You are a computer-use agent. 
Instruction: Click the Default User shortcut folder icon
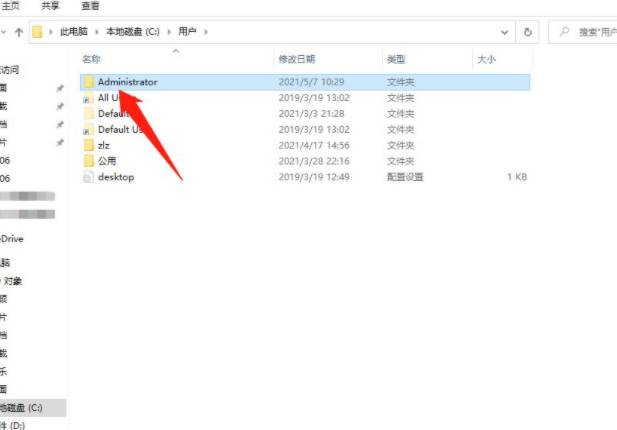(x=88, y=130)
